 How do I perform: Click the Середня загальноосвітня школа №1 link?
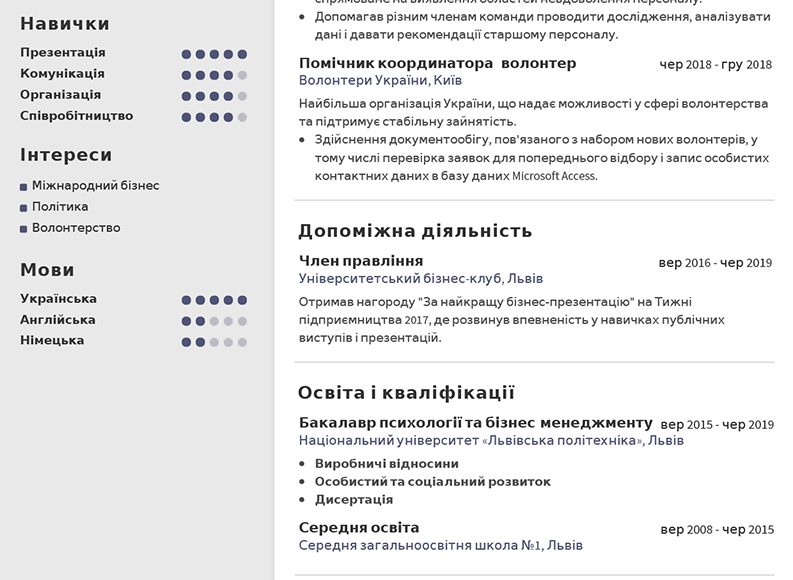pyautogui.click(x=440, y=546)
